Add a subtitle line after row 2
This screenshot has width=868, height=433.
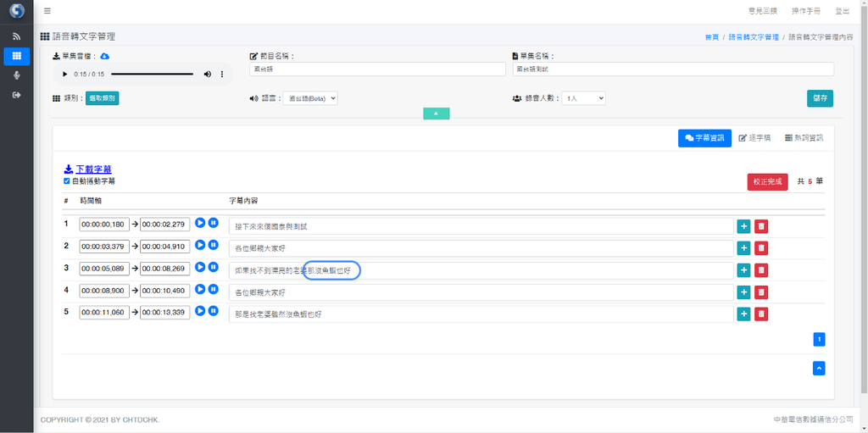pyautogui.click(x=744, y=248)
